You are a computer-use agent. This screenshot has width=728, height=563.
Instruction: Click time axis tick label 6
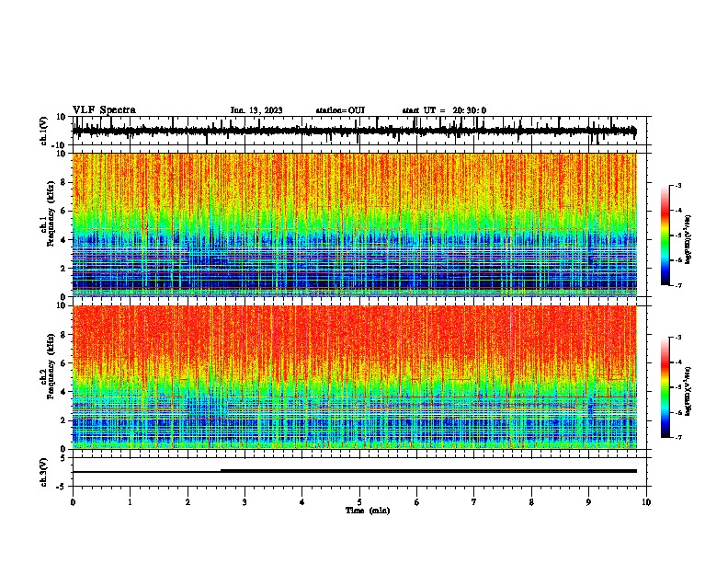(417, 502)
